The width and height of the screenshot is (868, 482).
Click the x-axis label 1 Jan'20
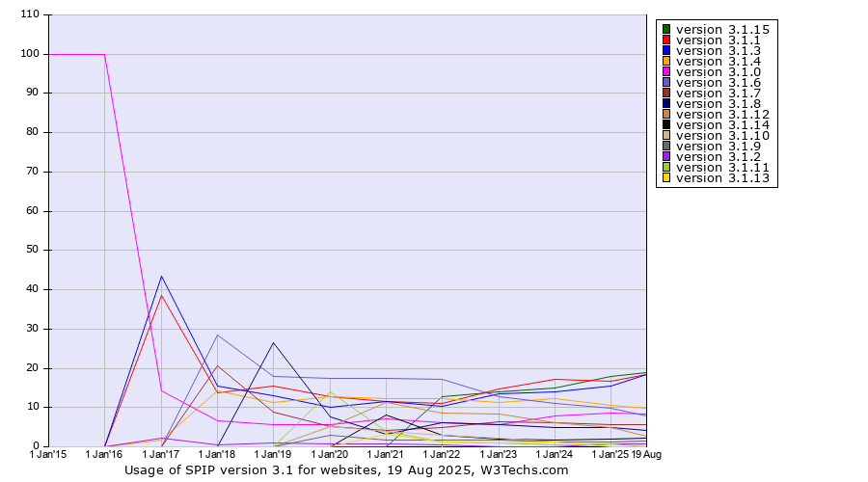coord(330,454)
